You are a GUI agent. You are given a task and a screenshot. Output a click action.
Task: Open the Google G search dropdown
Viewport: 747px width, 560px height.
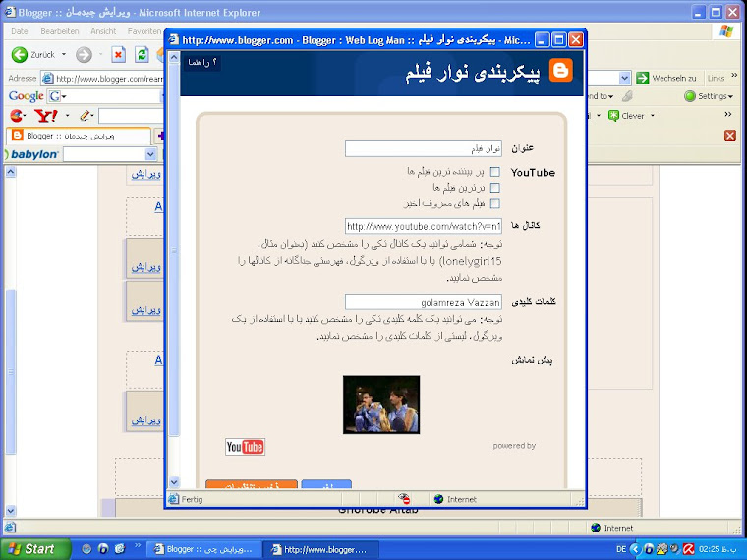point(64,96)
